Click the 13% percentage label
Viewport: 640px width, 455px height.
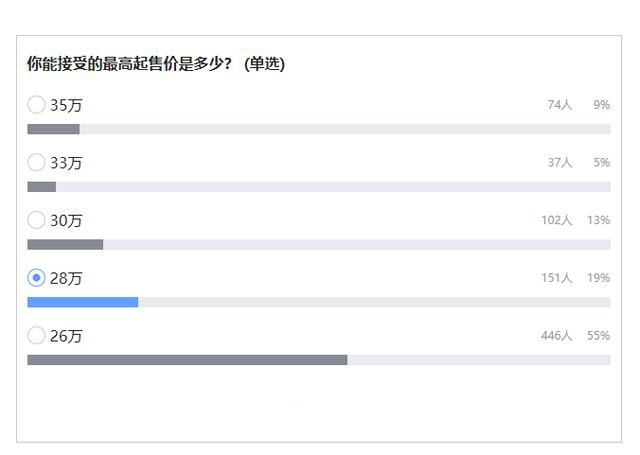[598, 220]
